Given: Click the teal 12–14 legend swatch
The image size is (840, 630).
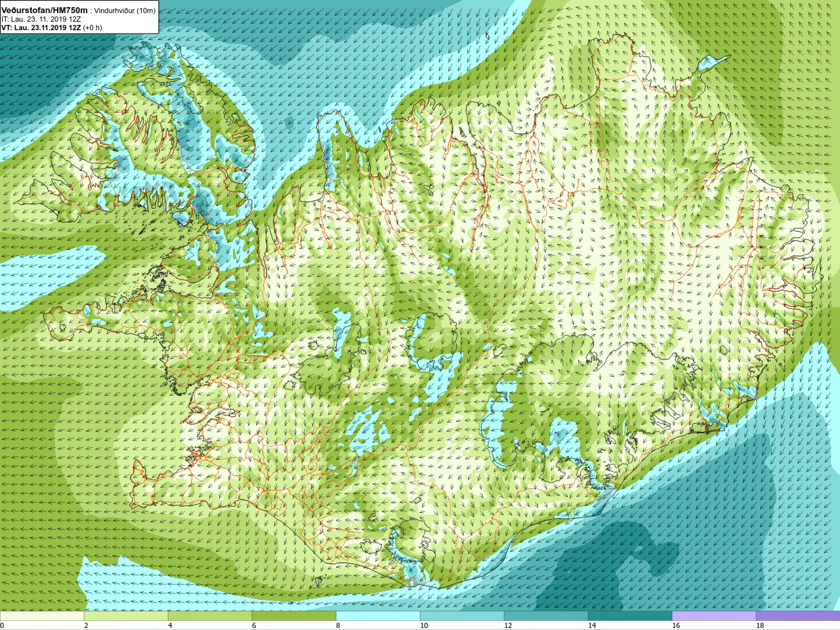Looking at the screenshot, I should pyautogui.click(x=546, y=616).
